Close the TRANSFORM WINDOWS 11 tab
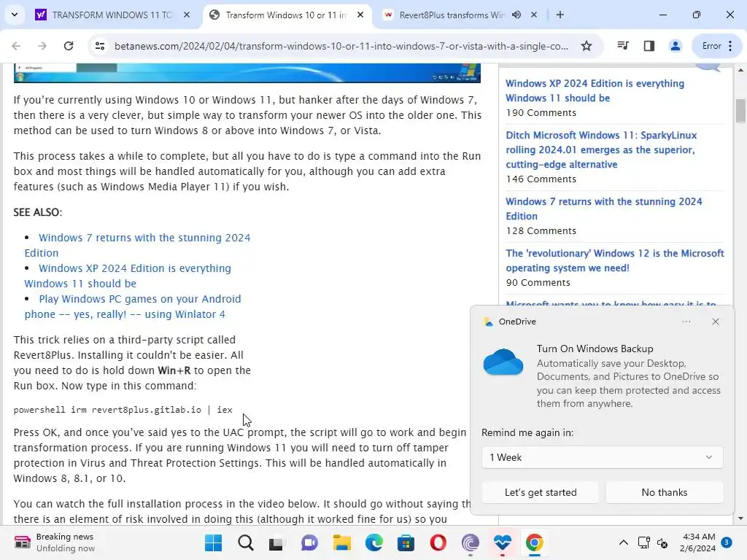This screenshot has width=747, height=560. pyautogui.click(x=187, y=15)
